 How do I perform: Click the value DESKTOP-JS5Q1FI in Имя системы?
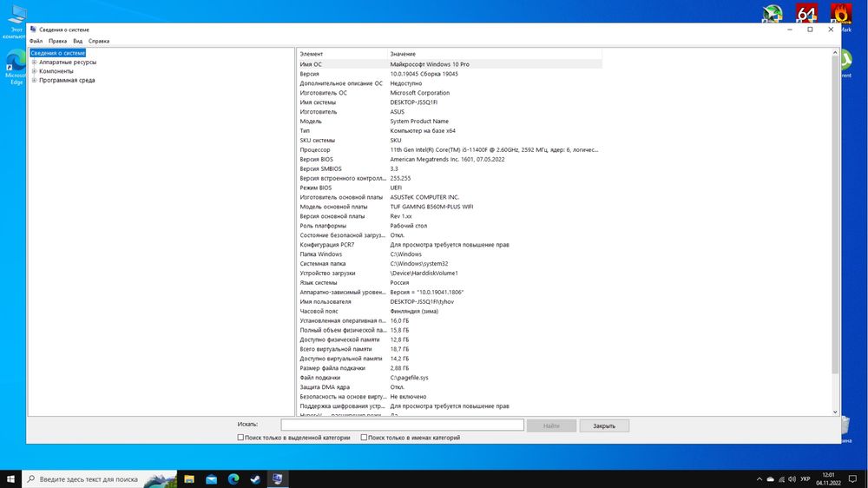(x=413, y=102)
